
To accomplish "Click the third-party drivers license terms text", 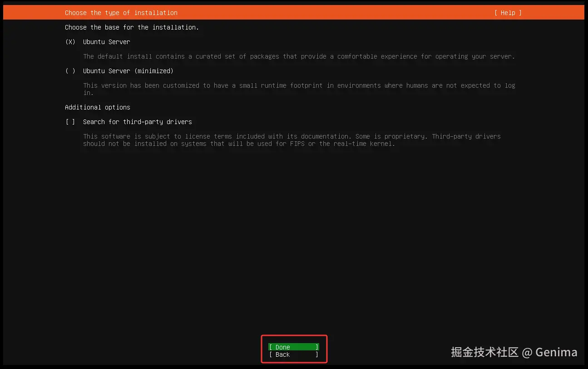I will pyautogui.click(x=292, y=140).
